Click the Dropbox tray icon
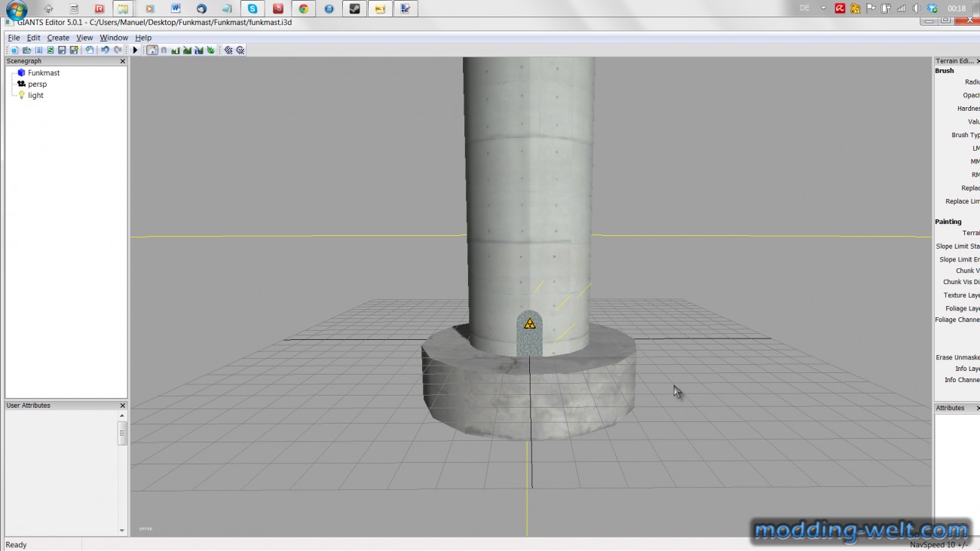980x551 pixels. tap(932, 8)
